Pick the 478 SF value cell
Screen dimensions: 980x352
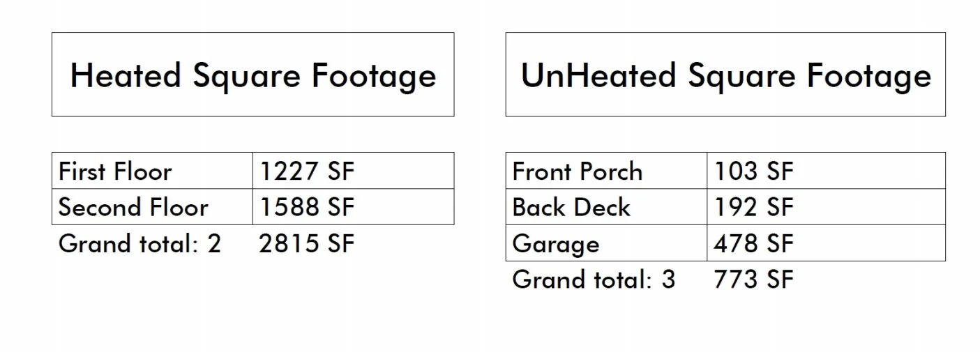click(x=753, y=244)
